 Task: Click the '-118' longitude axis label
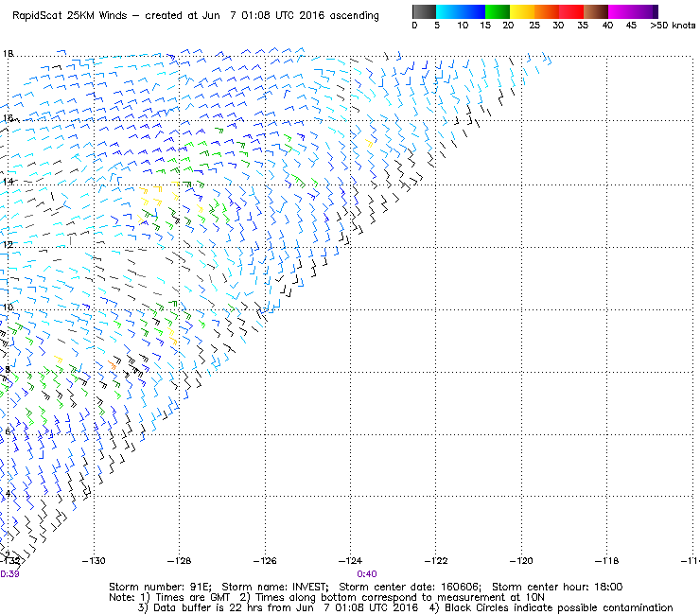pos(606,561)
